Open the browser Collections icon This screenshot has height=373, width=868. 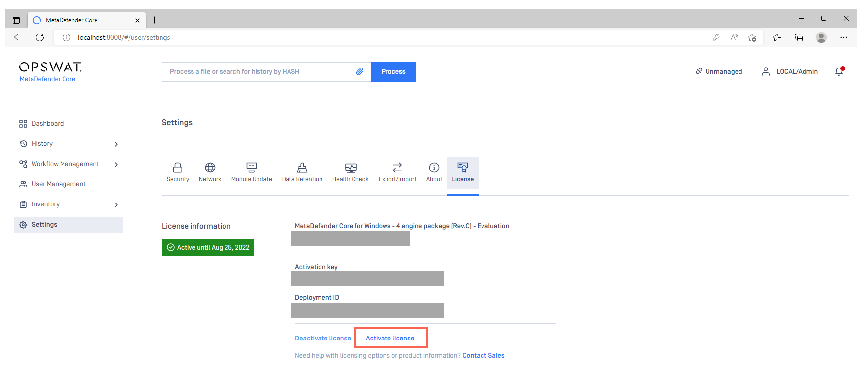[x=799, y=37]
